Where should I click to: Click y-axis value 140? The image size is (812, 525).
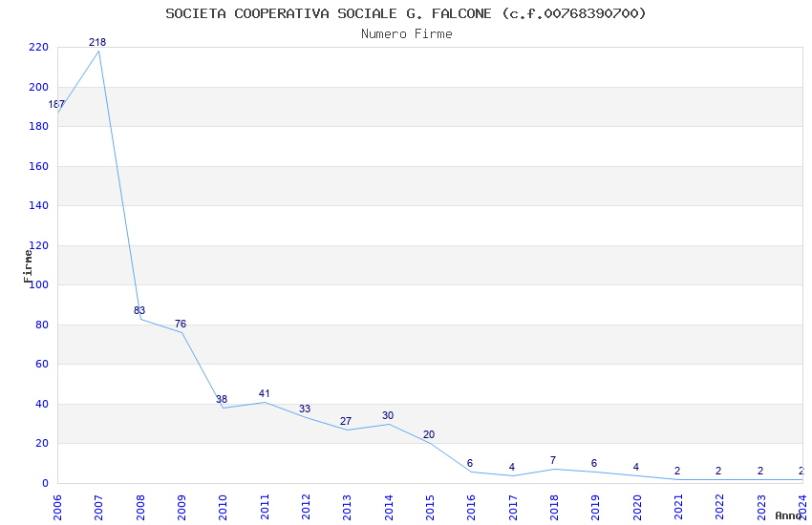[x=39, y=205]
